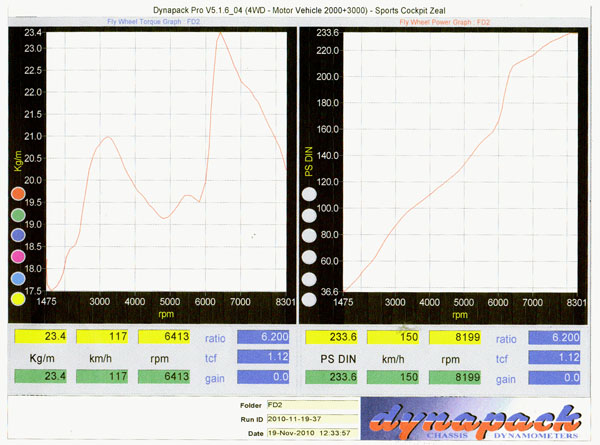This screenshot has height=445, width=600.
Task: Click green torque value 23.4 field
Action: pos(41,376)
